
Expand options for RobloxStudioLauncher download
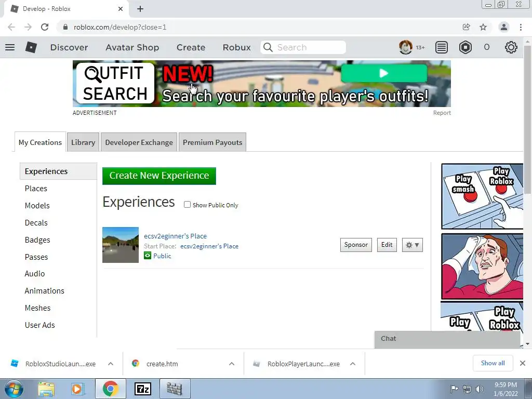click(x=111, y=364)
